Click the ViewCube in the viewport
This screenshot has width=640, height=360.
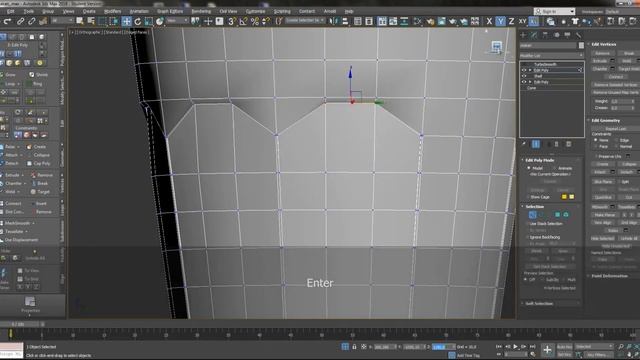click(497, 47)
